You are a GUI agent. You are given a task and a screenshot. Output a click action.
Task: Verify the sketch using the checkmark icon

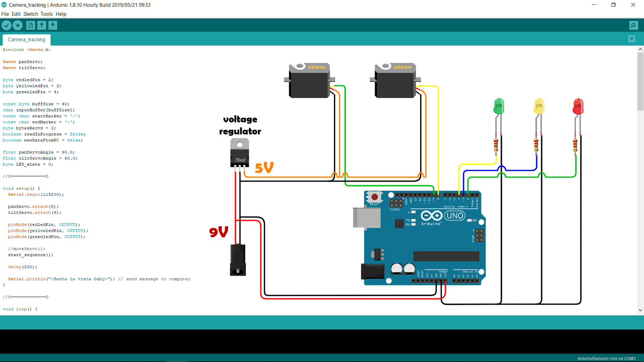(7, 25)
